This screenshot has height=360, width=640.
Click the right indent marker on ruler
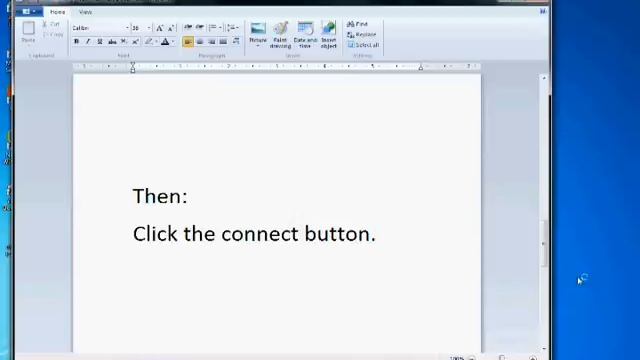421,67
